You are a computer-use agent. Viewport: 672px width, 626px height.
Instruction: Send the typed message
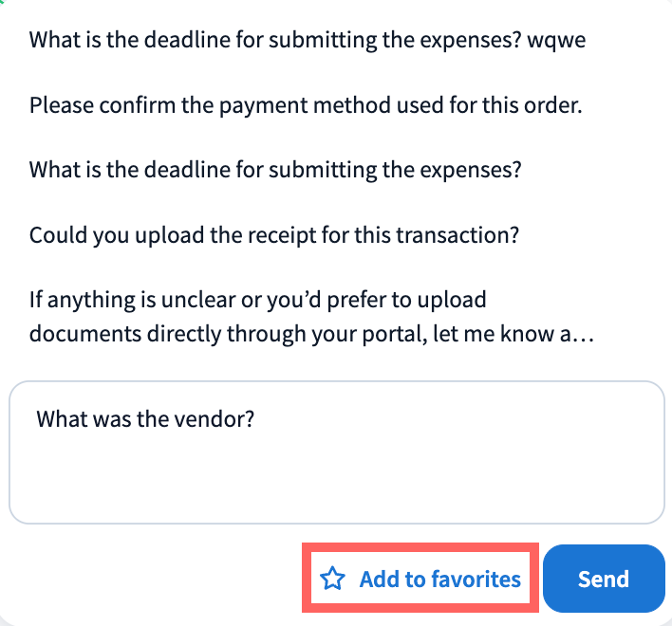coord(604,580)
